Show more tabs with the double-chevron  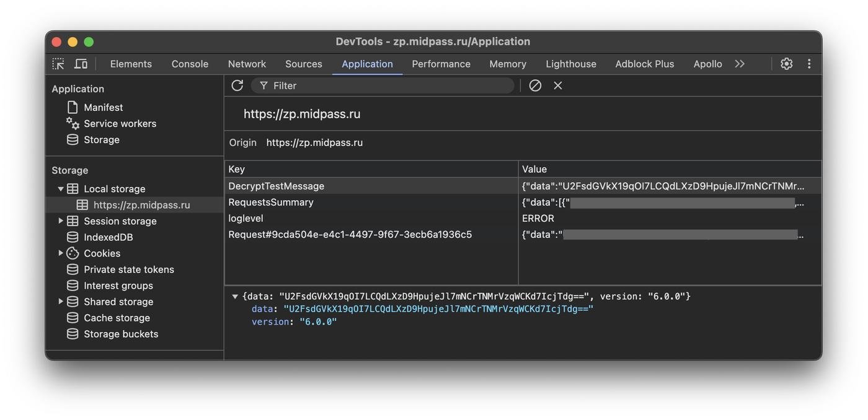coord(740,64)
